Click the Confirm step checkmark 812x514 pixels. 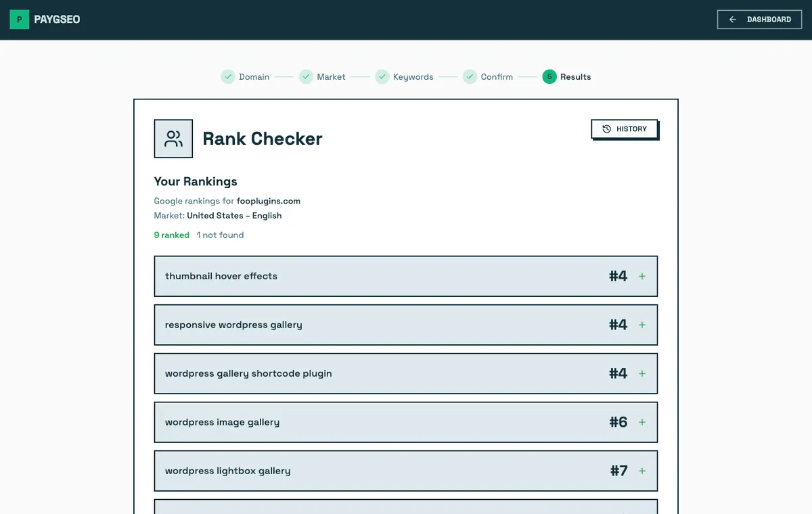point(470,77)
